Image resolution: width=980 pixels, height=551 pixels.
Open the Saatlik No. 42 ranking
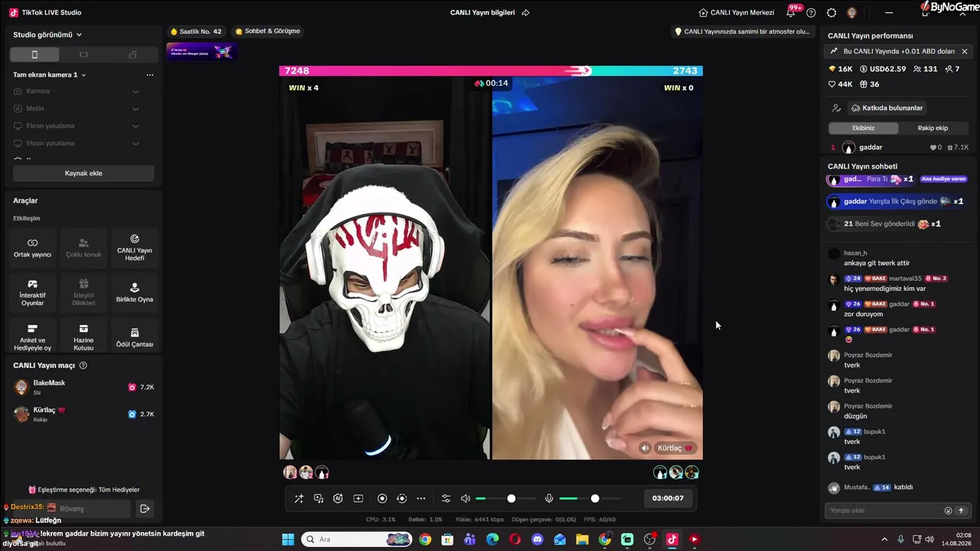[x=196, y=31]
